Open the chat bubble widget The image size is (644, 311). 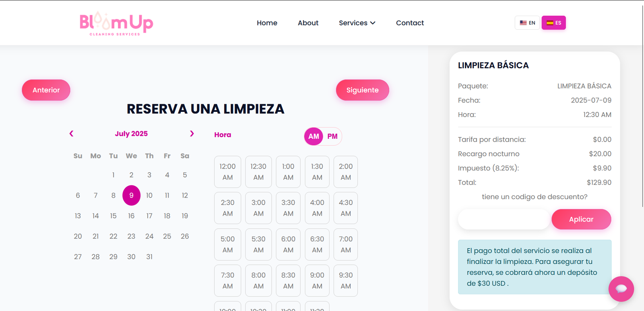[x=621, y=288]
